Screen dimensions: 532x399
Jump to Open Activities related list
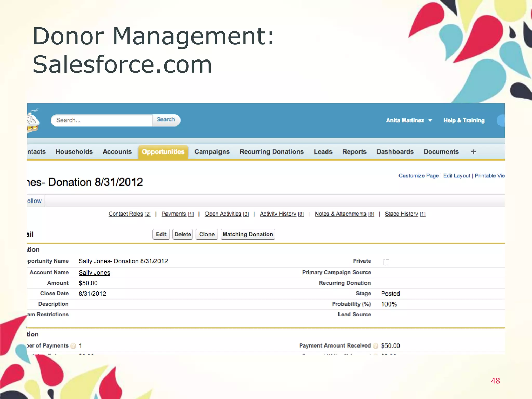pyautogui.click(x=227, y=214)
